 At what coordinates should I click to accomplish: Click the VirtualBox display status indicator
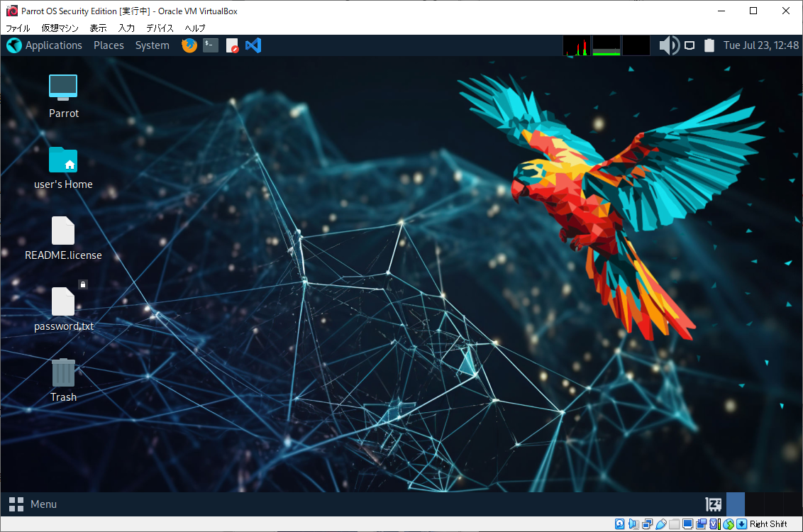(x=688, y=523)
